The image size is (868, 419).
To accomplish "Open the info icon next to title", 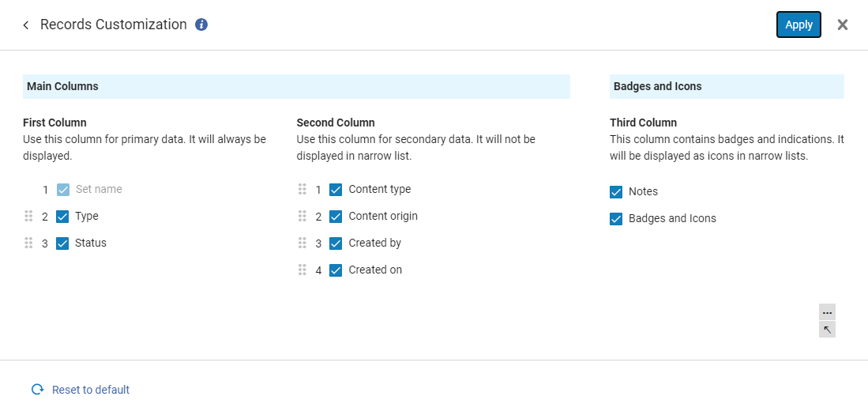I will coord(201,25).
